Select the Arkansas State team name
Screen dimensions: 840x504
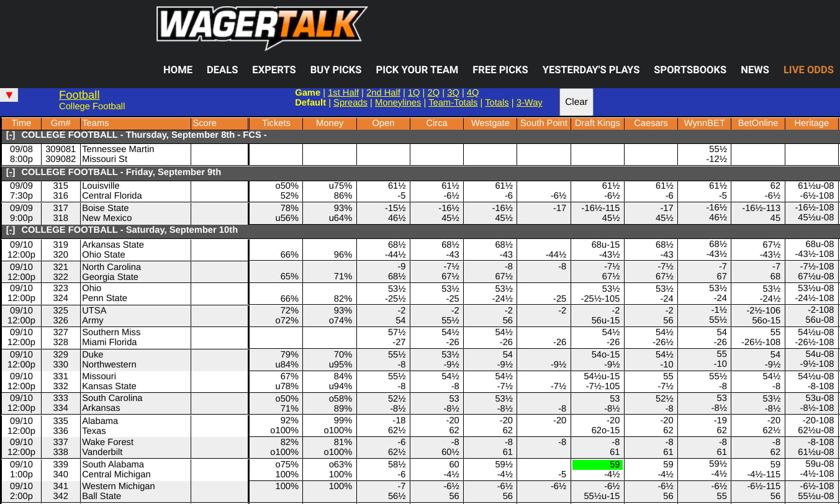tap(113, 245)
